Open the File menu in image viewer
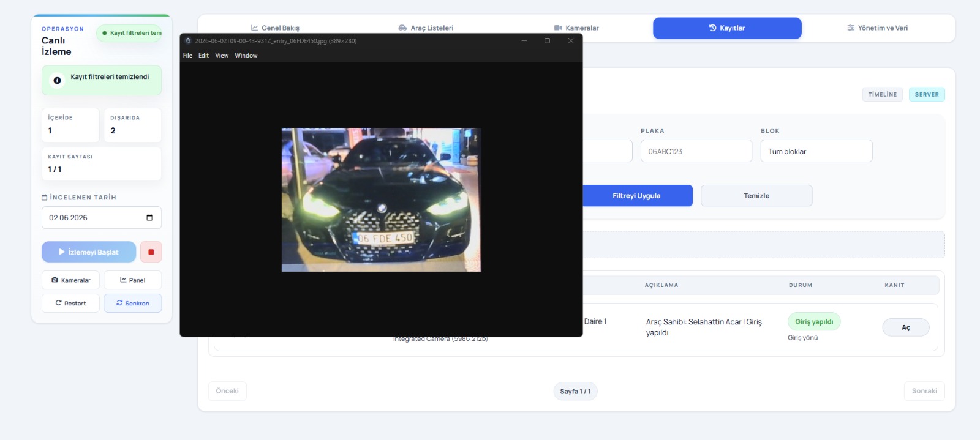Screen dimensions: 980x440 click(187, 56)
